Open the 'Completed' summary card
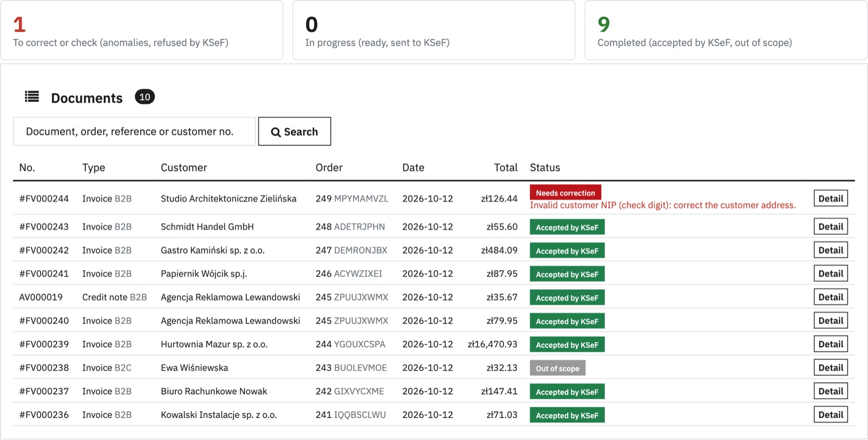The height and width of the screenshot is (440, 868). coord(726,30)
